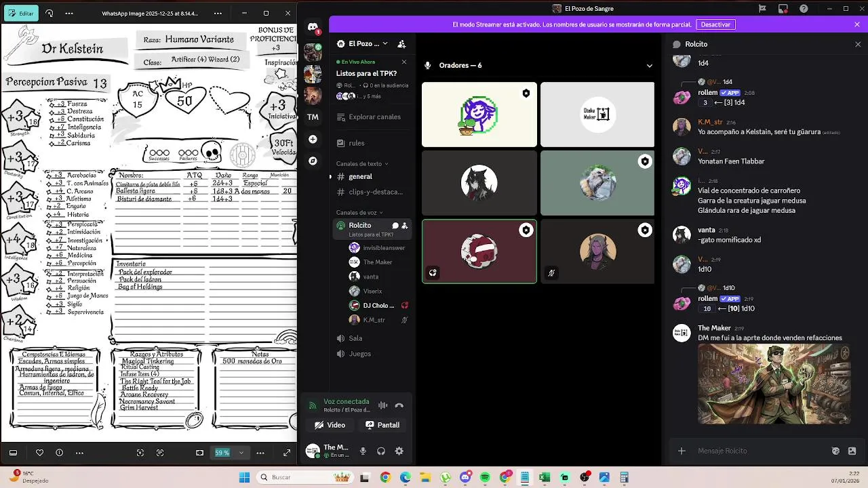Turn on camera with Video button
The height and width of the screenshot is (488, 868).
coord(329,425)
